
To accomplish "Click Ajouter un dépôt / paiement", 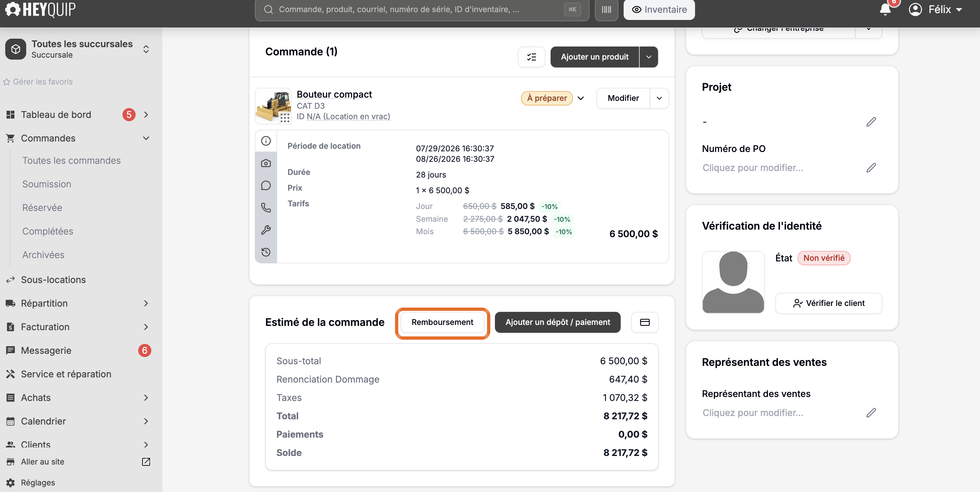I will (557, 322).
